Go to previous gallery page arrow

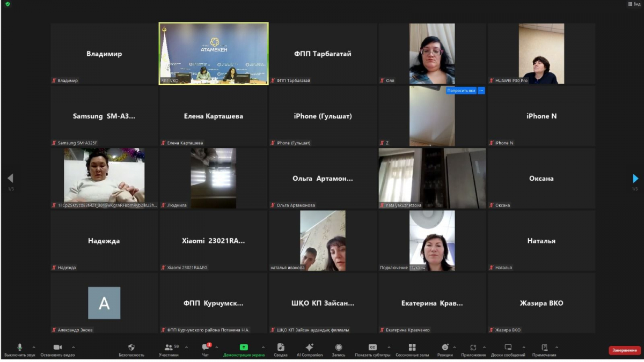click(x=10, y=179)
